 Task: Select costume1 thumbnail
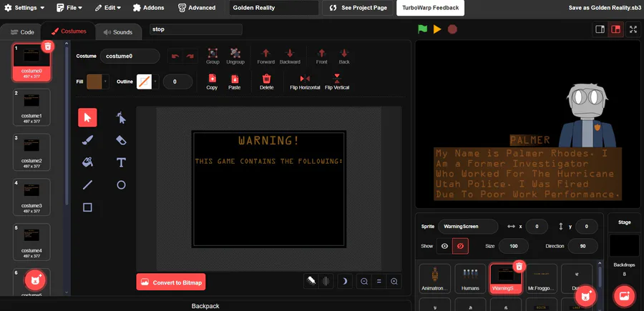pyautogui.click(x=31, y=107)
